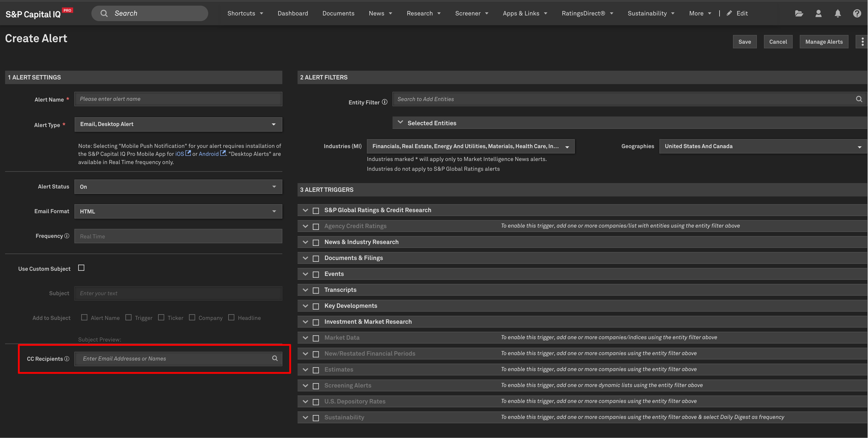Click the pencil Edit icon

[729, 13]
